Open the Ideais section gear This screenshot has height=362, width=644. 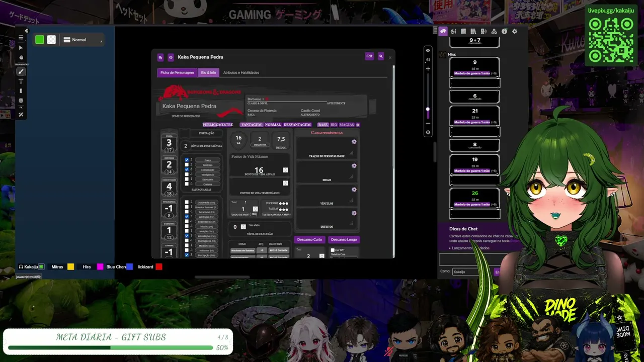(x=354, y=166)
